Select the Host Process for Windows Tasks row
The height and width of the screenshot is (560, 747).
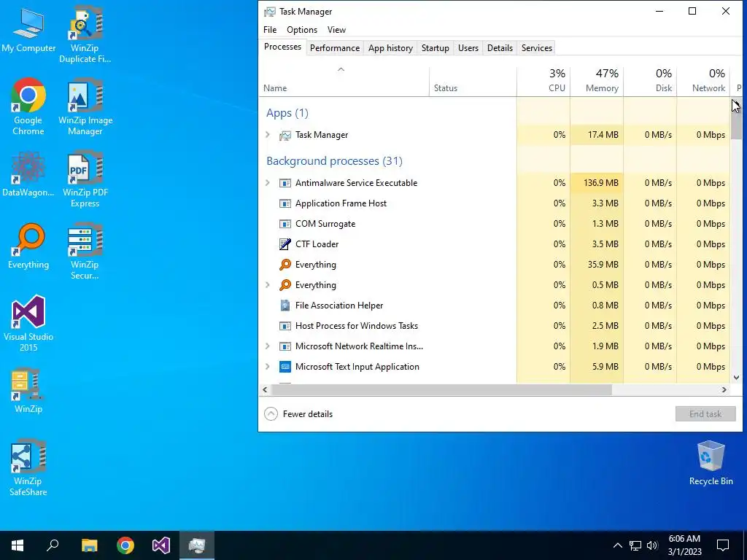click(495, 326)
